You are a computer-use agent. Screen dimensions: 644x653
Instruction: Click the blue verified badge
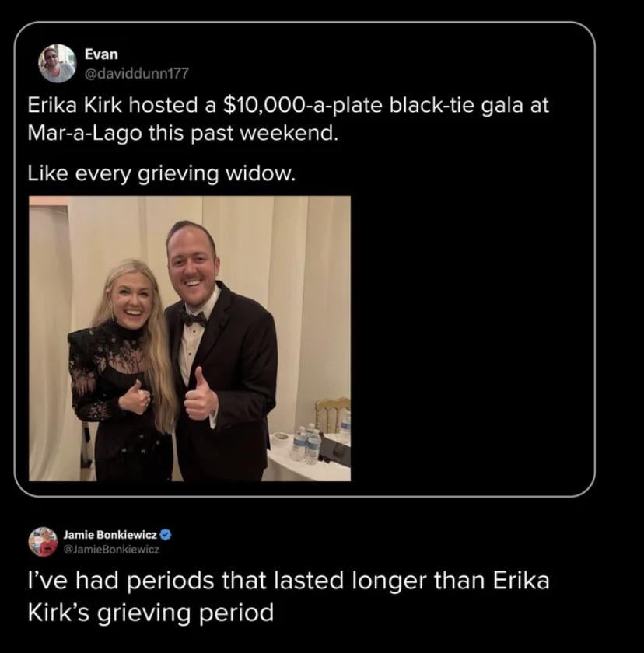pyautogui.click(x=166, y=535)
